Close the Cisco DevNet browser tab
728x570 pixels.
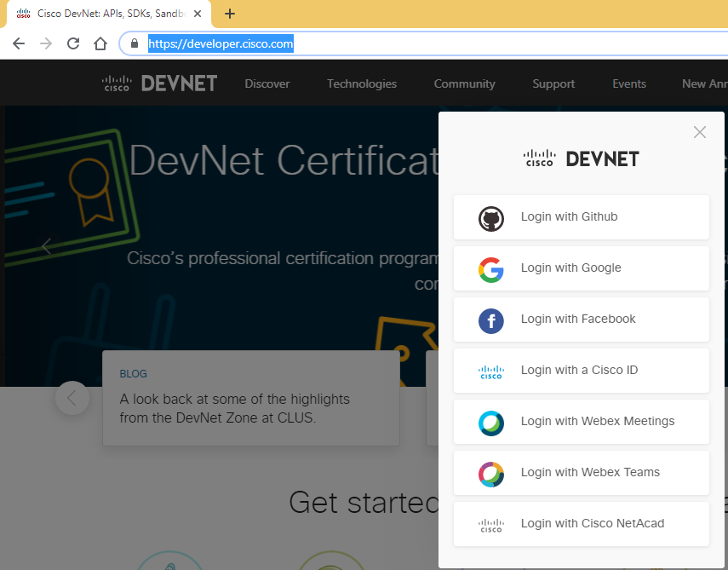click(x=198, y=14)
